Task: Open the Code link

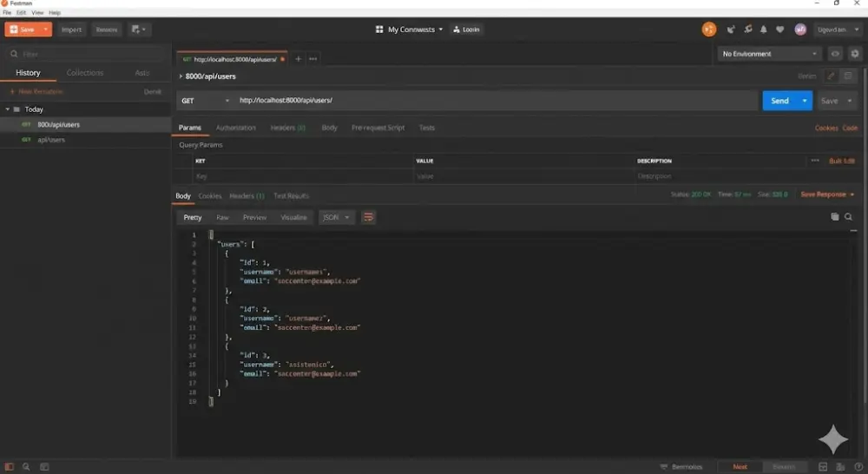Action: coord(850,128)
